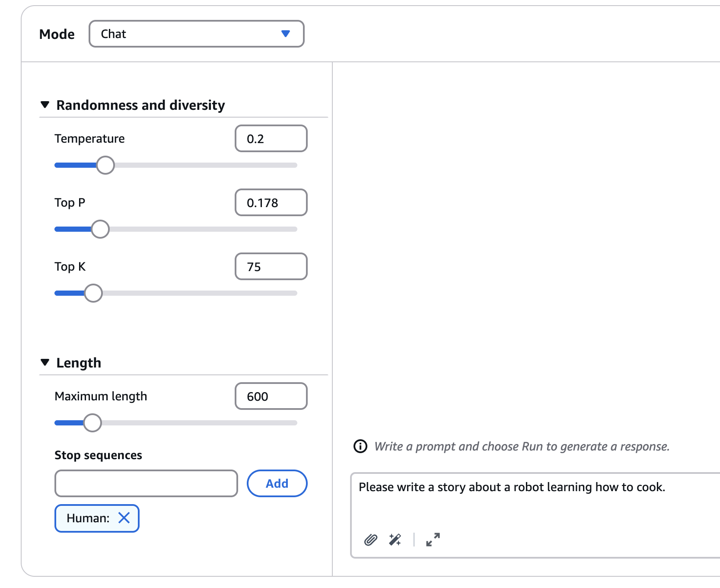Click the Temperature slider handle
Image resolution: width=720 pixels, height=588 pixels.
(x=105, y=165)
